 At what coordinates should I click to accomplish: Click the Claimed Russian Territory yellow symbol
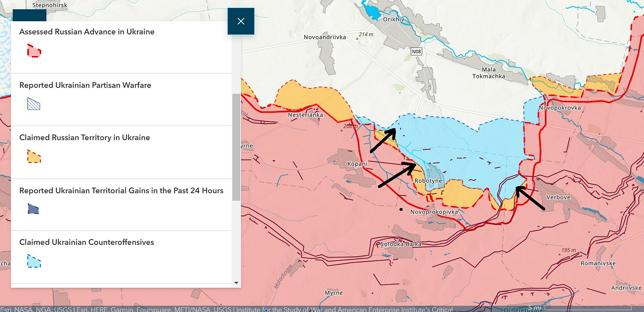point(34,156)
